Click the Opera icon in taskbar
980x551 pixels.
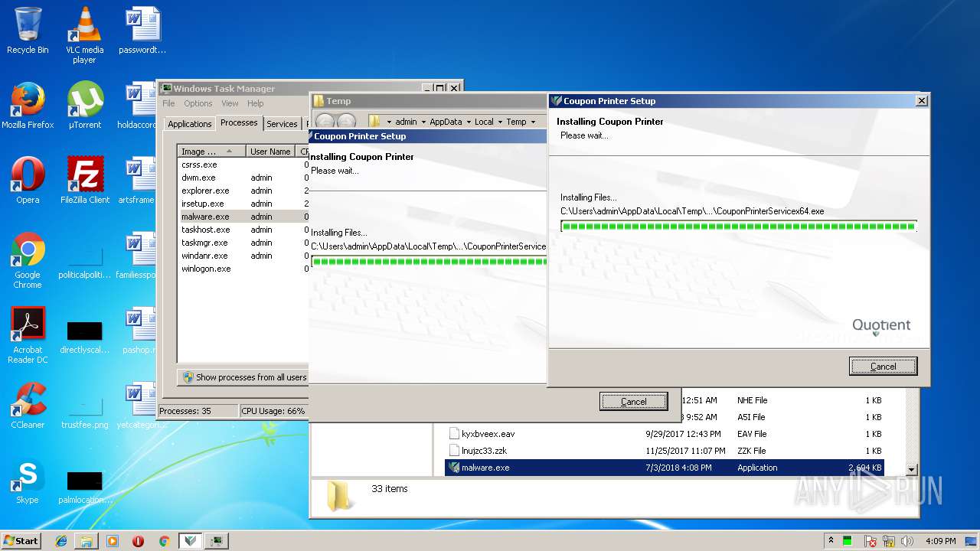coord(138,541)
